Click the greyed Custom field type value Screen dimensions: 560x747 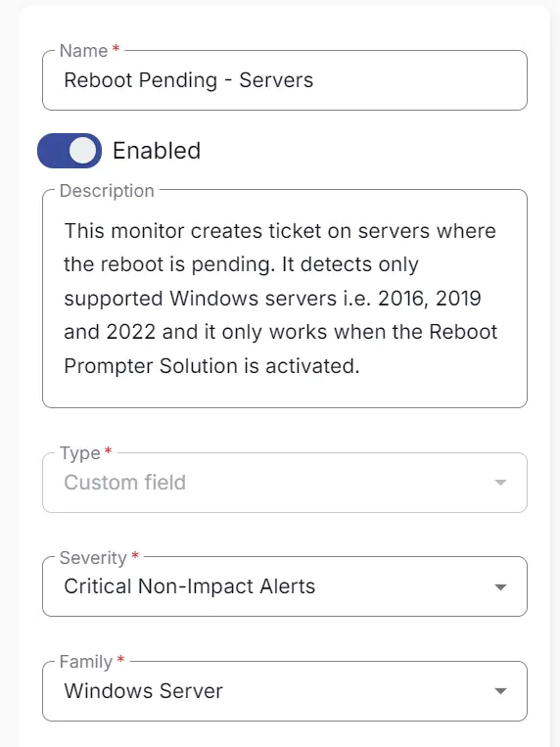[125, 482]
